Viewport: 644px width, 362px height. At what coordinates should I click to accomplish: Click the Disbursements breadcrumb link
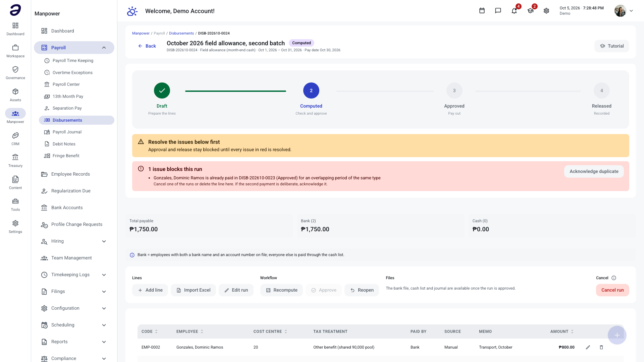tap(181, 33)
